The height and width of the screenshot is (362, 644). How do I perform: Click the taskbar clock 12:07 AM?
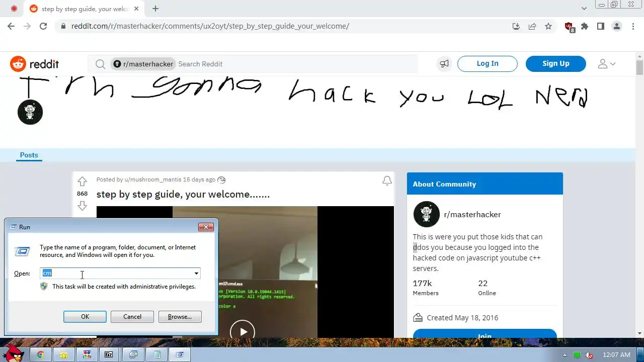point(616,355)
